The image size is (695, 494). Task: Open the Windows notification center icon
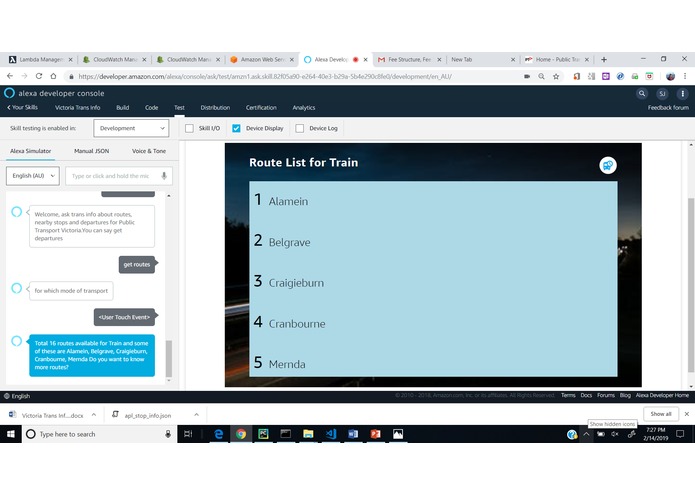pyautogui.click(x=680, y=434)
